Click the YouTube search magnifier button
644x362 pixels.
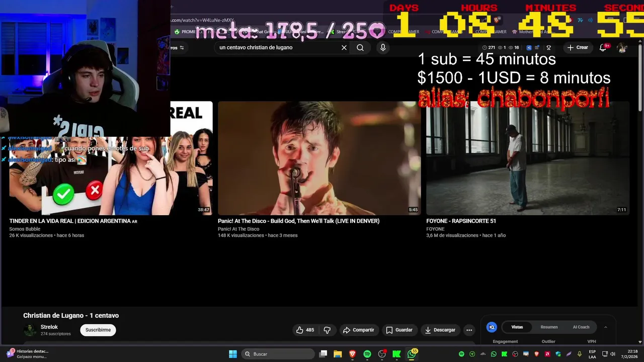click(360, 48)
